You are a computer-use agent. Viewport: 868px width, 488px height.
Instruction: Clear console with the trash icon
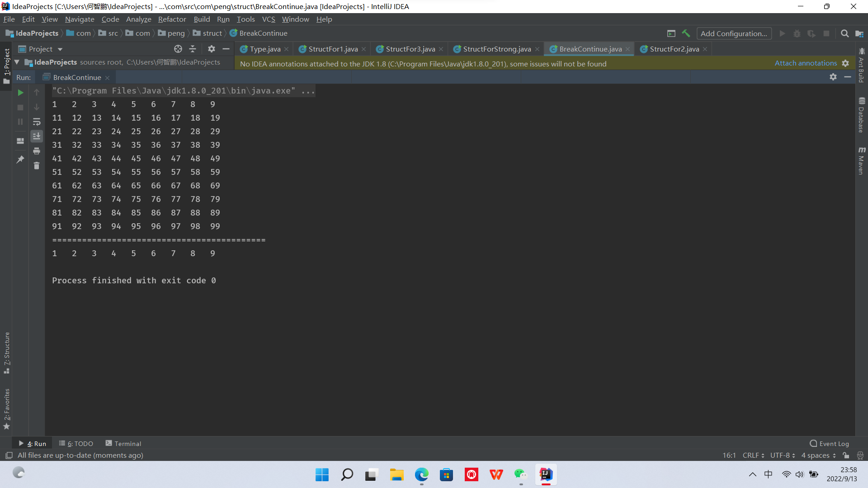tap(37, 166)
